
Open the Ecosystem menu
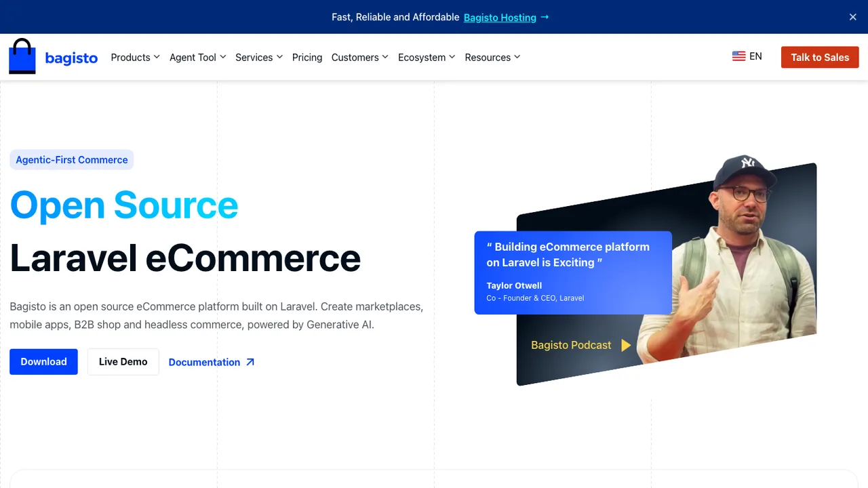(x=427, y=57)
